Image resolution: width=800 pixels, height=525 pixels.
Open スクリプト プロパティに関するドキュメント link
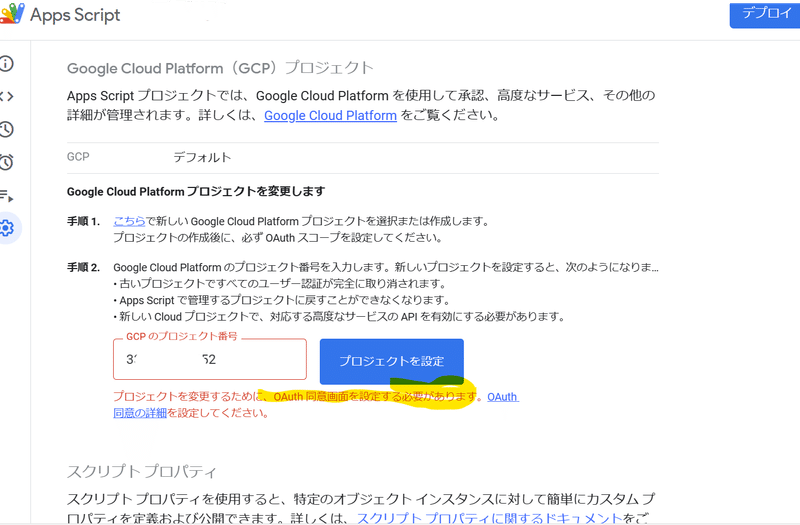(x=490, y=518)
